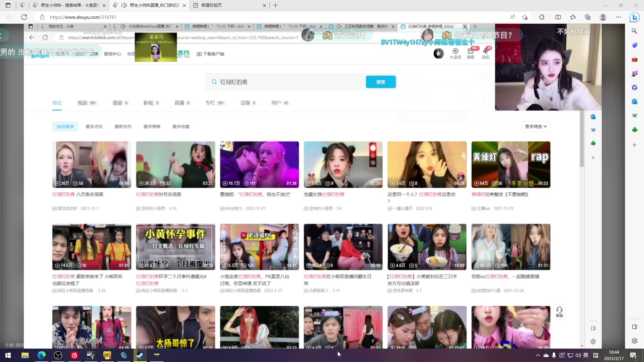Open the Edge sidebar search icon
This screenshot has width=644, height=362.
[x=634, y=31]
